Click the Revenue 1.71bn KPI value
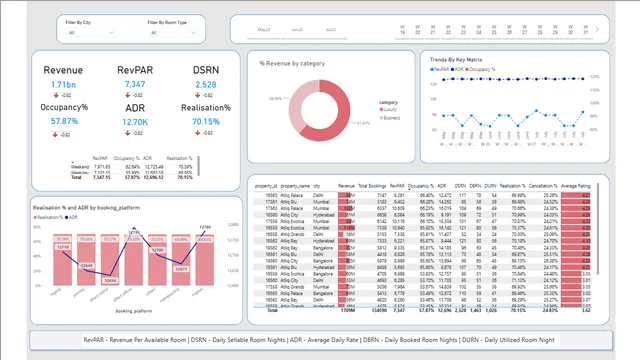 (x=63, y=84)
